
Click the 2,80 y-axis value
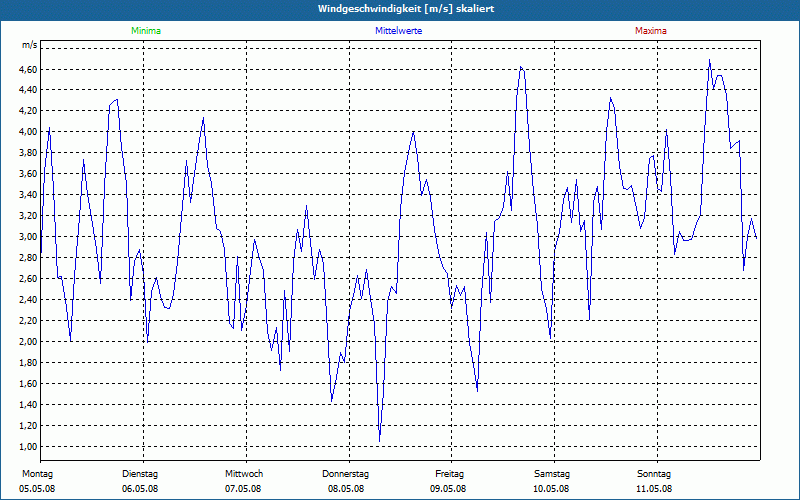tap(30, 258)
